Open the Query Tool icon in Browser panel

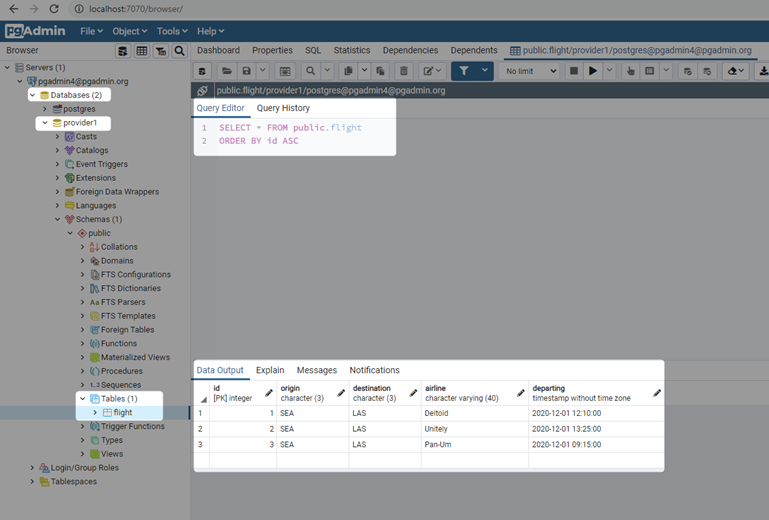123,51
